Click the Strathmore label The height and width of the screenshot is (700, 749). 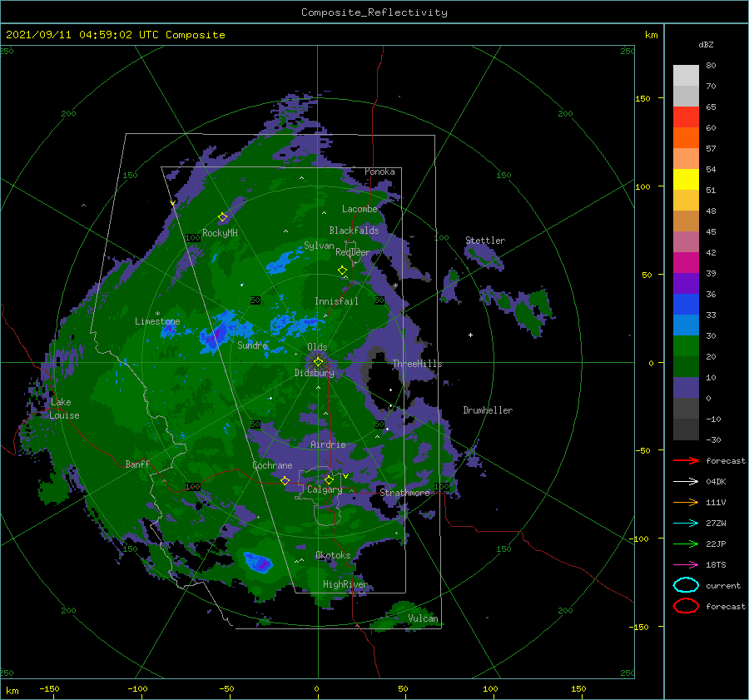405,493
